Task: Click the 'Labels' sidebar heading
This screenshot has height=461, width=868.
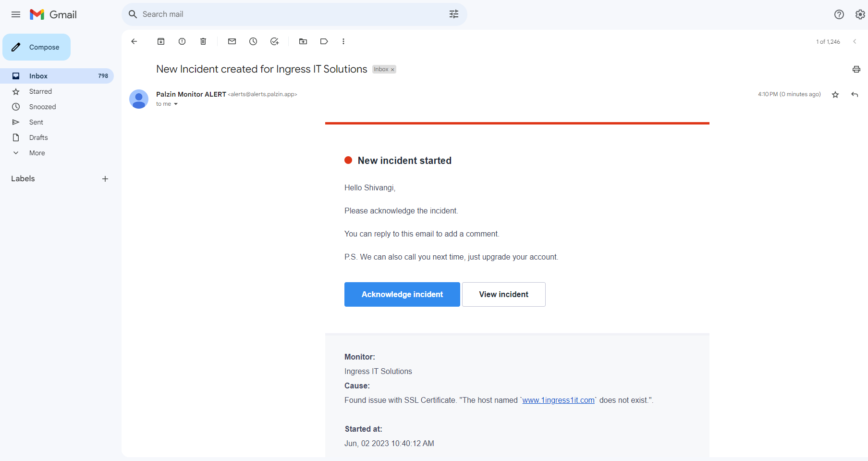Action: coord(23,179)
